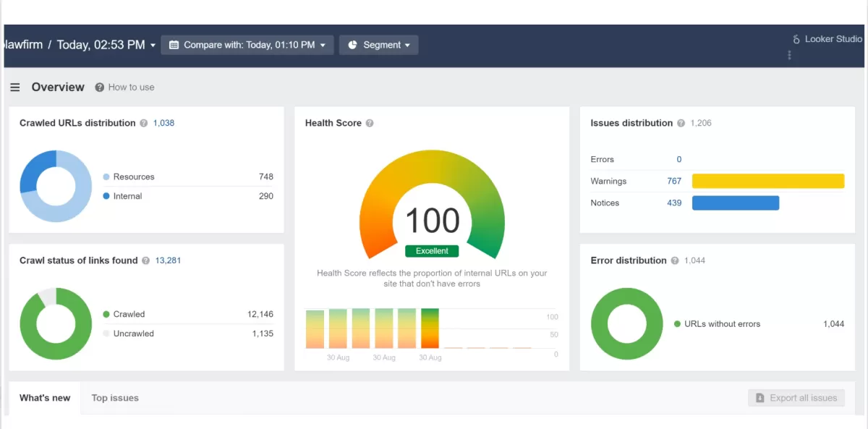Click the help icon next to Issues distribution
The width and height of the screenshot is (868, 429).
(681, 123)
